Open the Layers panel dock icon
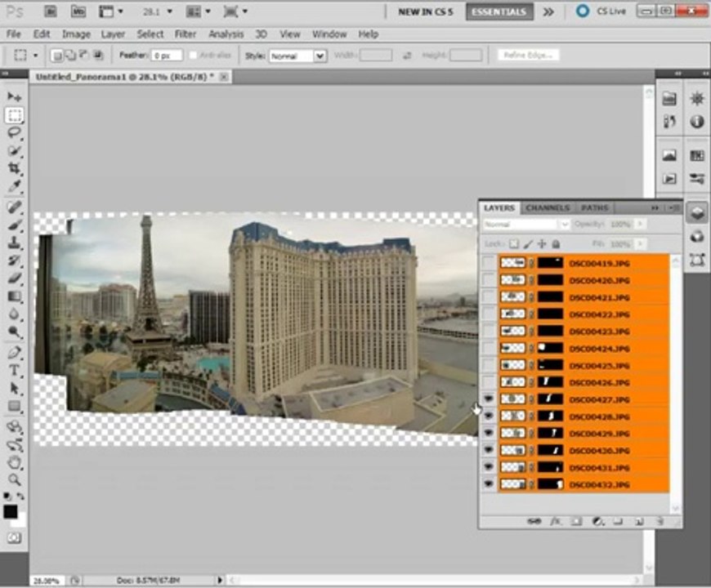This screenshot has width=711, height=588. (697, 212)
